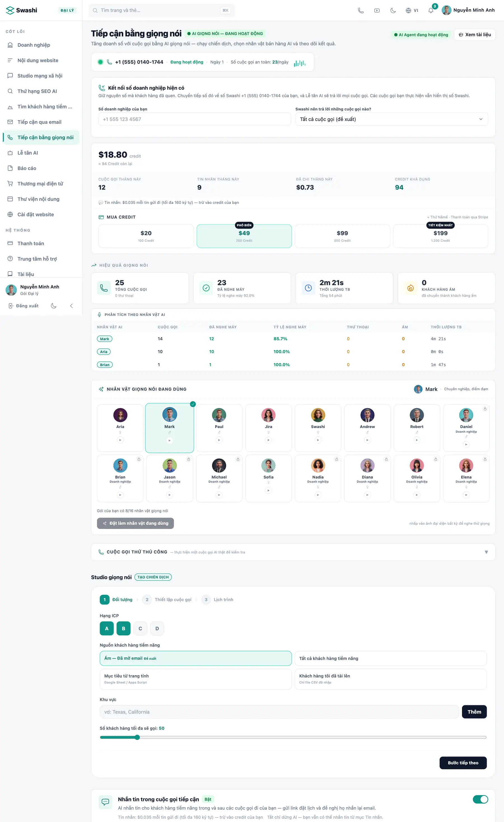The width and height of the screenshot is (504, 822).
Task: Click the lock icon on Daniel's card
Action: [485, 409]
